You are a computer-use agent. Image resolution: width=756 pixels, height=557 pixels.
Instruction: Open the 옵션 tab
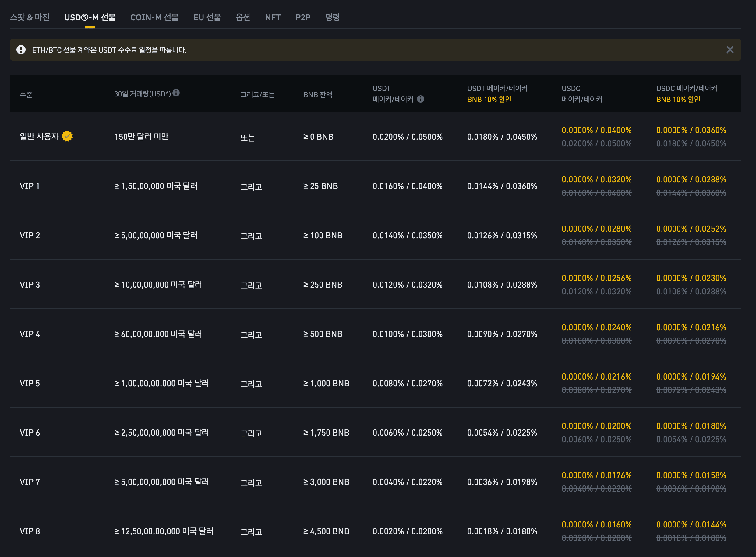point(242,17)
